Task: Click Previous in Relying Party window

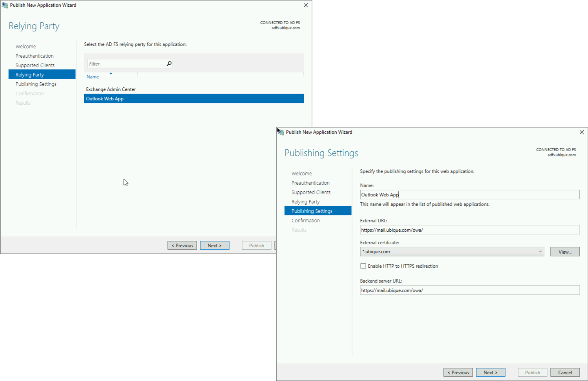Action: point(182,245)
